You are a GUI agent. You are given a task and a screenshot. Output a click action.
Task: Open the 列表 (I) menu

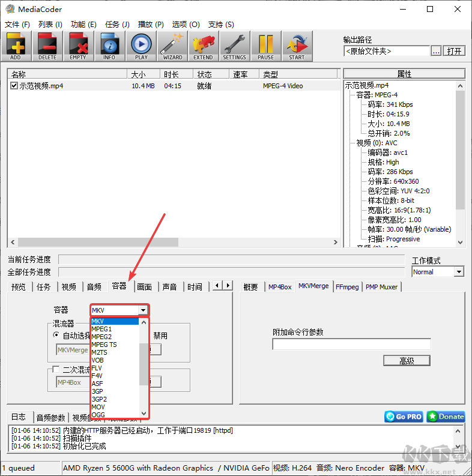(50, 24)
